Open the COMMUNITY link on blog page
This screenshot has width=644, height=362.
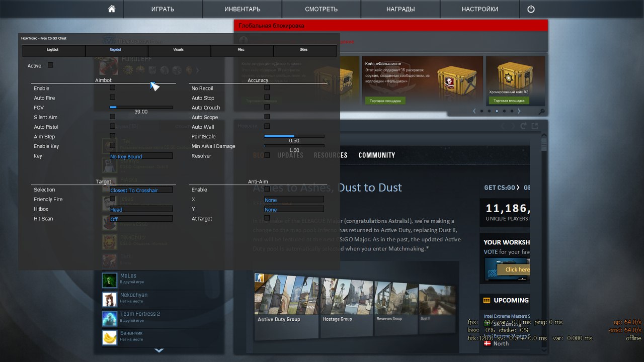pos(377,155)
